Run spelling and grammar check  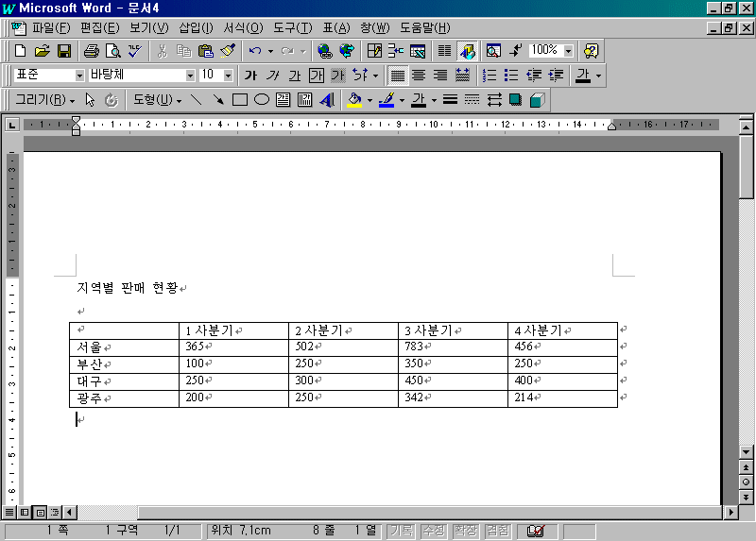134,51
